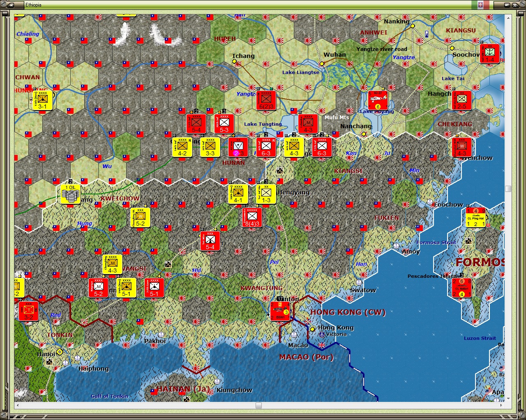Screen dimensions: 526x420
Task: Select the red 8(4)3 headquarters unit
Action: tap(252, 217)
